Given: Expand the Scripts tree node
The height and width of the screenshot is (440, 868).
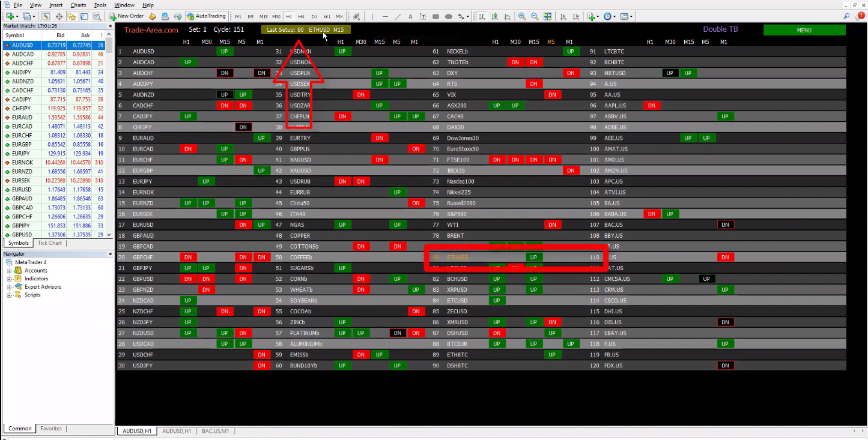Looking at the screenshot, I should 9,295.
